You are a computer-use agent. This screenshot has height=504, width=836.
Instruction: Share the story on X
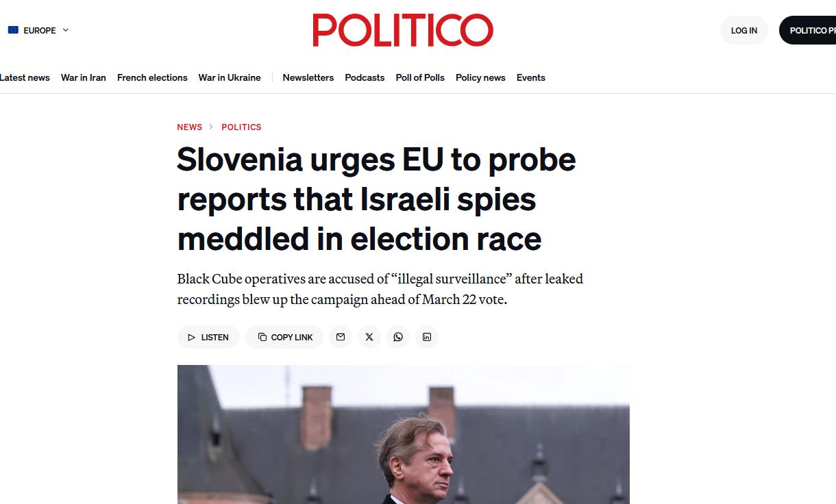coord(369,337)
